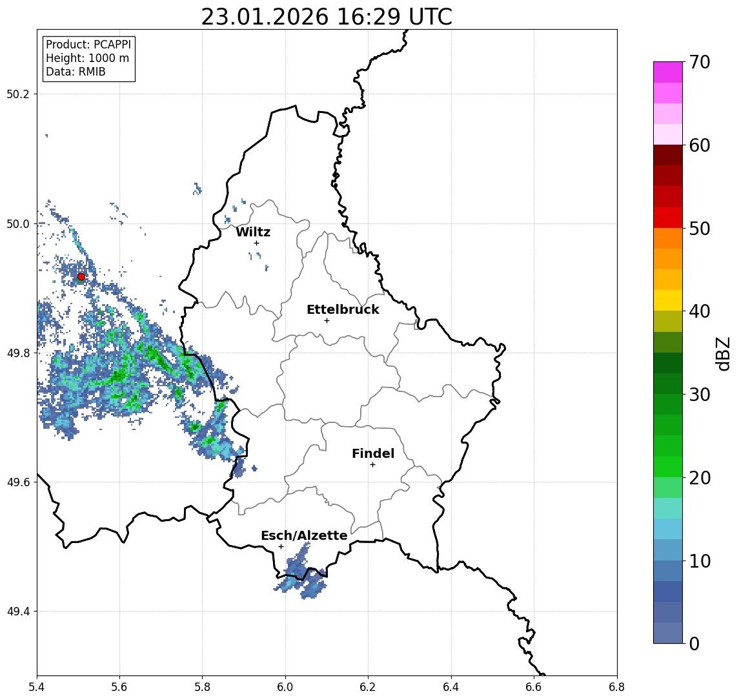Image resolution: width=739 pixels, height=700 pixels.
Task: Click the bright green colorbar swatch above 20
Action: coord(668,466)
